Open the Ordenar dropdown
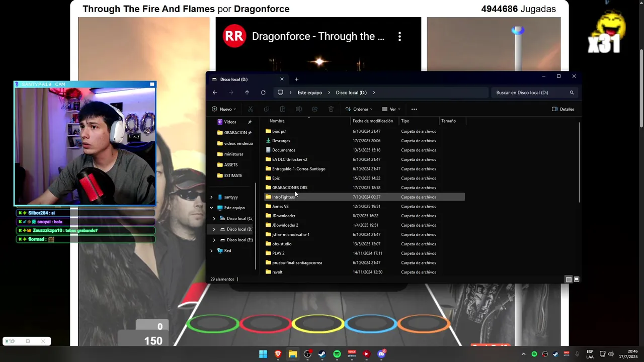 (x=359, y=109)
